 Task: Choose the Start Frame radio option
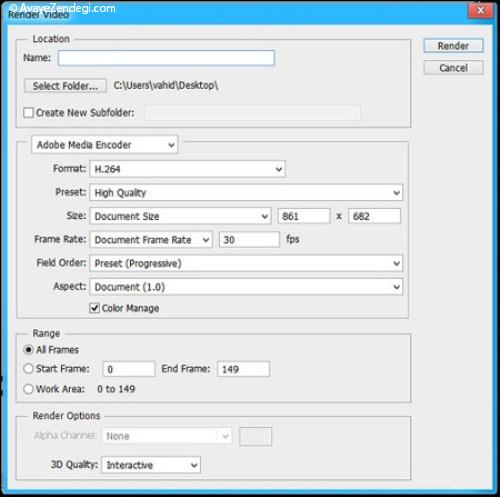click(x=29, y=369)
